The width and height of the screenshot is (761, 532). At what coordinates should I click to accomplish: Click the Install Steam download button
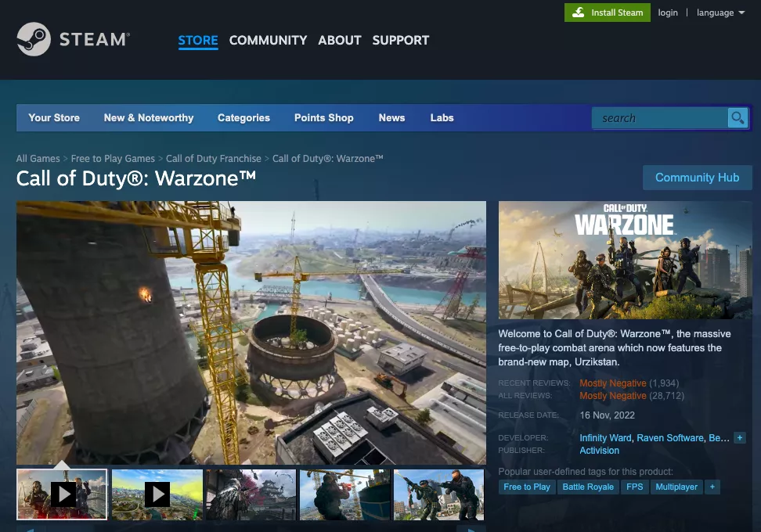(608, 13)
